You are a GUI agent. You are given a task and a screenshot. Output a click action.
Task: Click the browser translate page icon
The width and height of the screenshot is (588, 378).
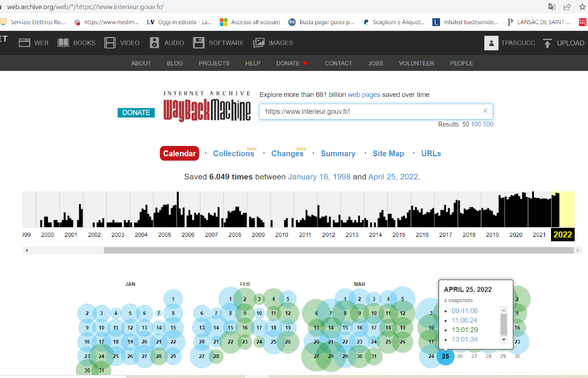pyautogui.click(x=552, y=7)
